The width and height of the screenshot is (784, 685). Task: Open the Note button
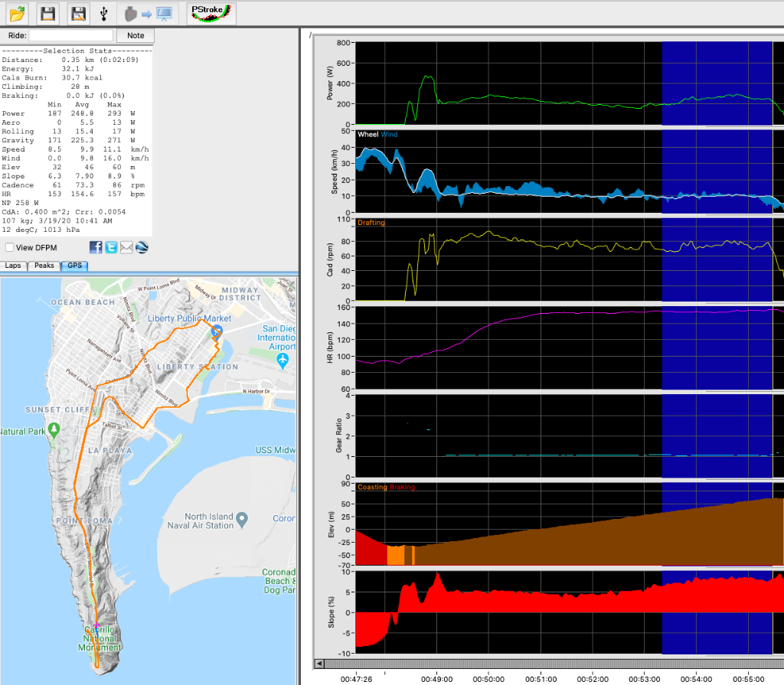coord(136,34)
